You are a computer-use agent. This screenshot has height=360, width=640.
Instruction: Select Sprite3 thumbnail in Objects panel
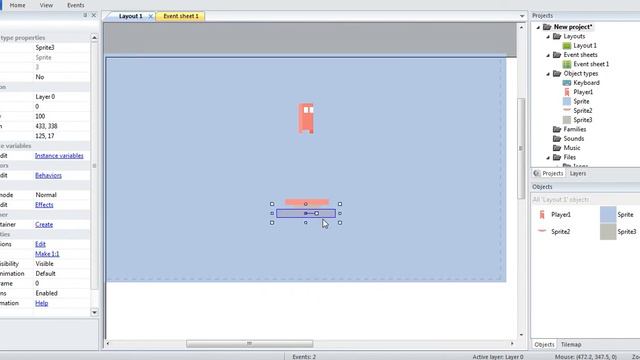[608, 232]
